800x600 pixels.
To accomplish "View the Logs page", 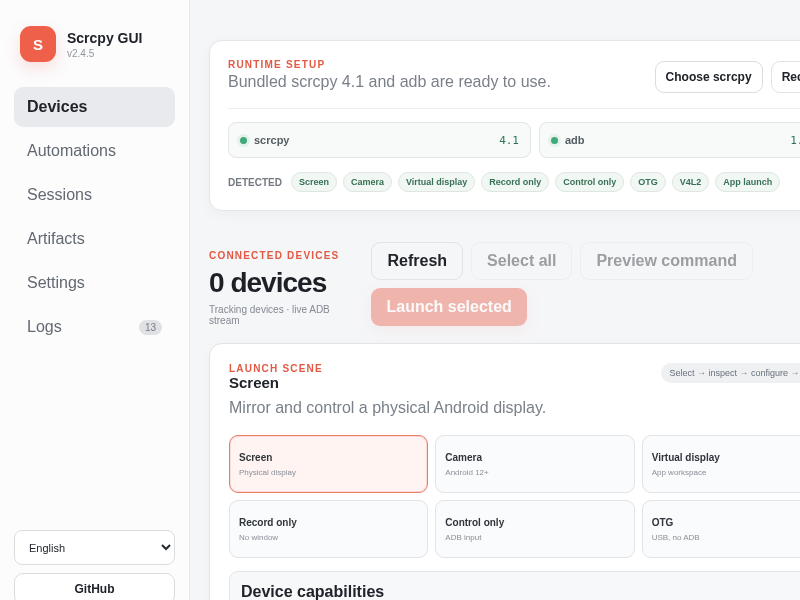I will pyautogui.click(x=94, y=327).
